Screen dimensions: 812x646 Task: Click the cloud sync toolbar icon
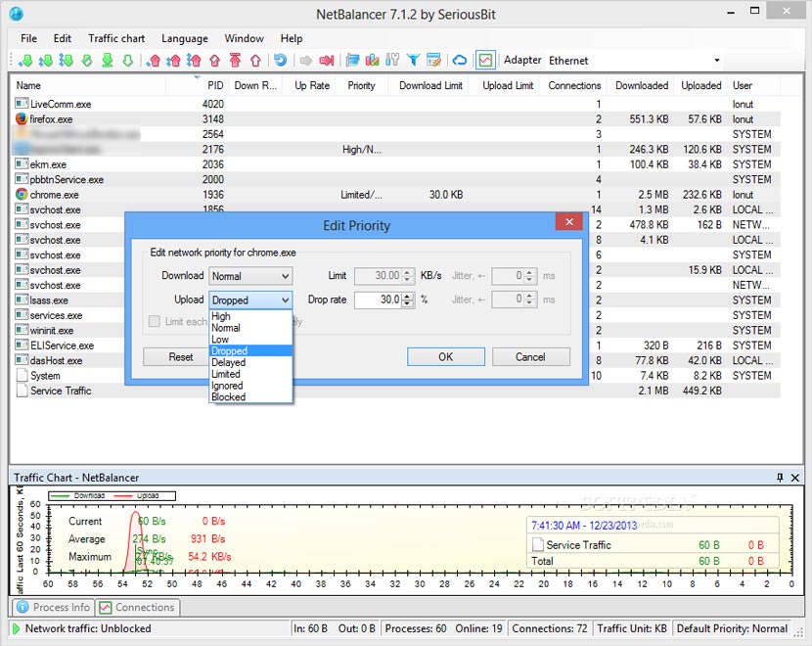click(460, 60)
